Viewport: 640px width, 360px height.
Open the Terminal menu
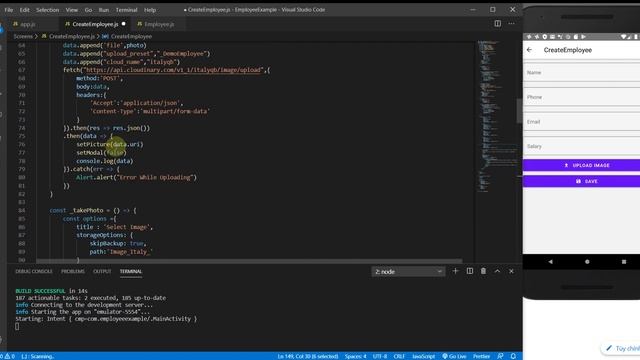click(x=126, y=10)
